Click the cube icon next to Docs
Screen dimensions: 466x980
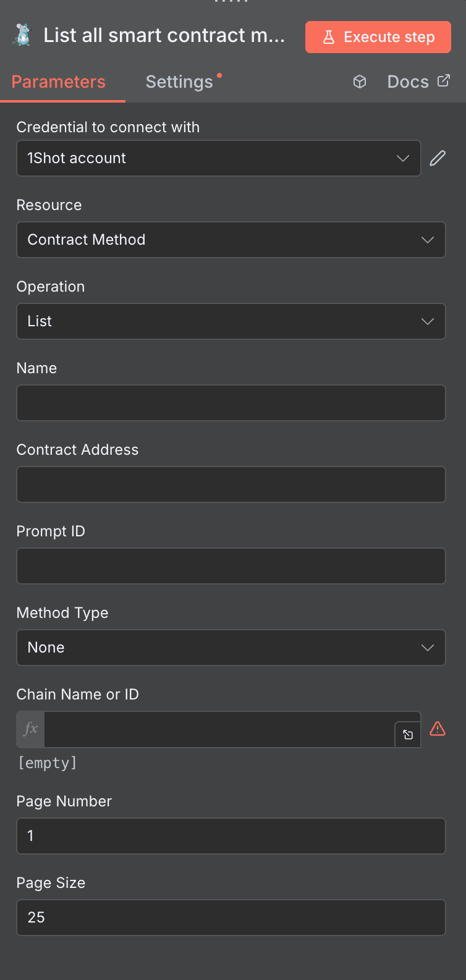(x=360, y=81)
